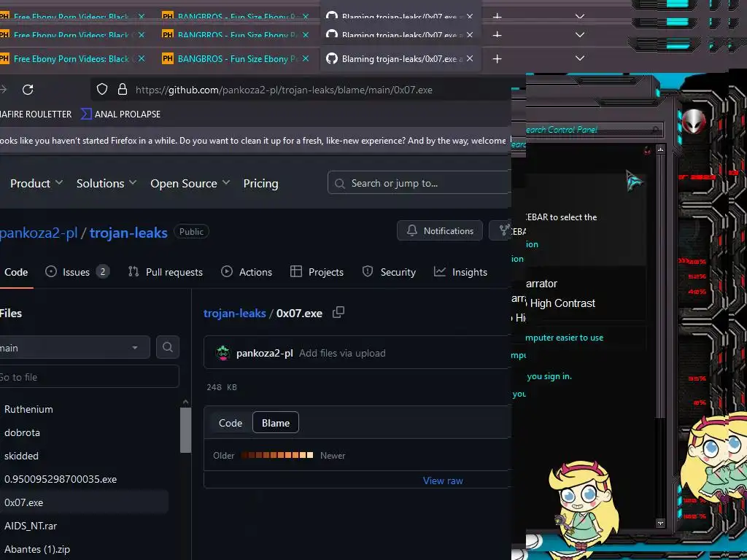
Task: Expand the Solutions menu
Action: click(107, 183)
